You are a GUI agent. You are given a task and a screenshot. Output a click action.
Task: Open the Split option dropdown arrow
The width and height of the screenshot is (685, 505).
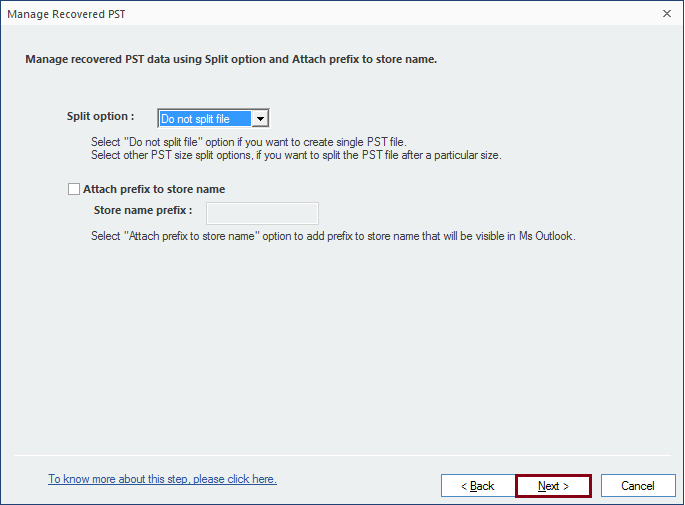pos(260,118)
